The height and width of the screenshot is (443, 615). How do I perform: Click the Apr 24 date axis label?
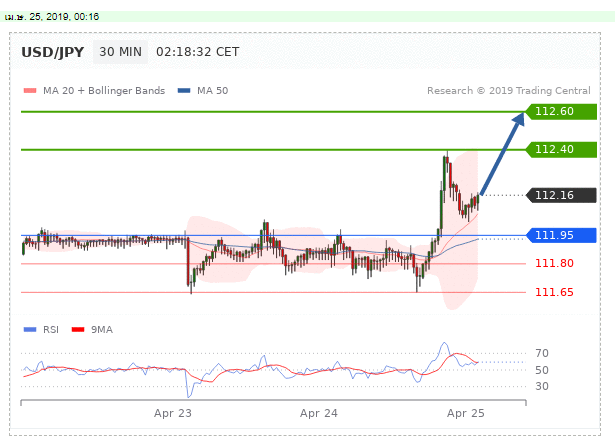[x=318, y=413]
